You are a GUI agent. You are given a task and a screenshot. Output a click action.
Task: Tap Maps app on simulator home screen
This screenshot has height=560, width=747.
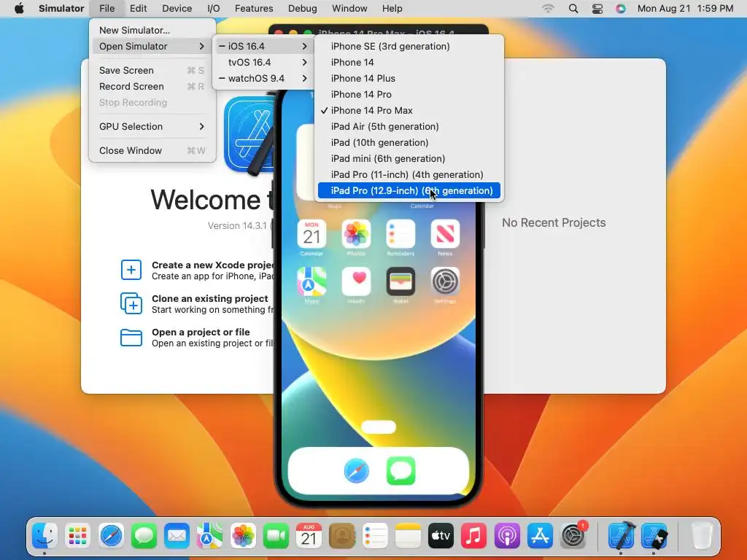[x=311, y=281]
